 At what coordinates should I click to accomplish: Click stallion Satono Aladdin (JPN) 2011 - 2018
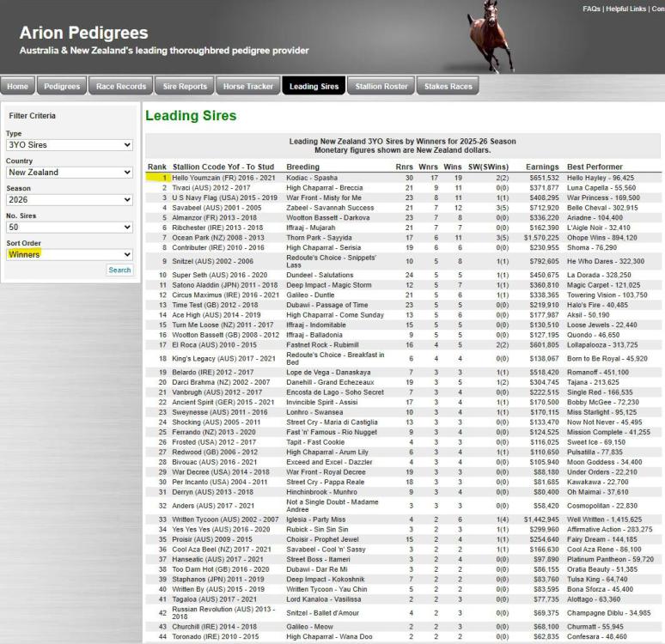coord(225,285)
